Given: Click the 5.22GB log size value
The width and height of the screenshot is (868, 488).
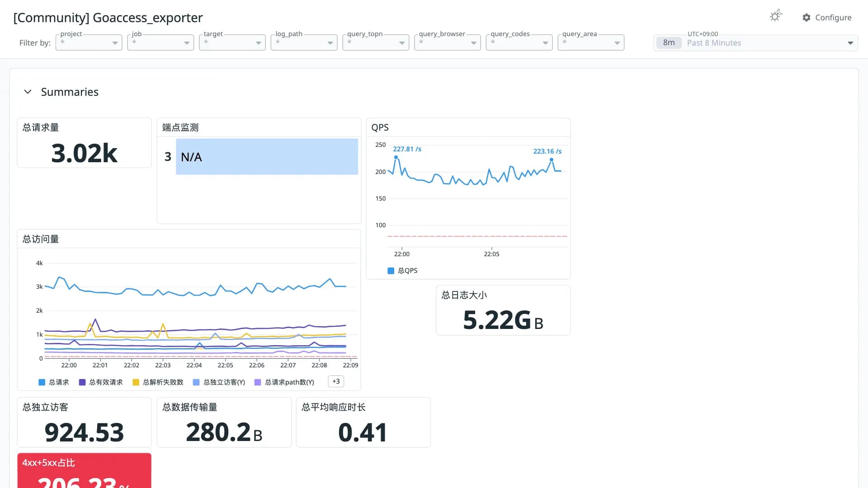Looking at the screenshot, I should (503, 320).
